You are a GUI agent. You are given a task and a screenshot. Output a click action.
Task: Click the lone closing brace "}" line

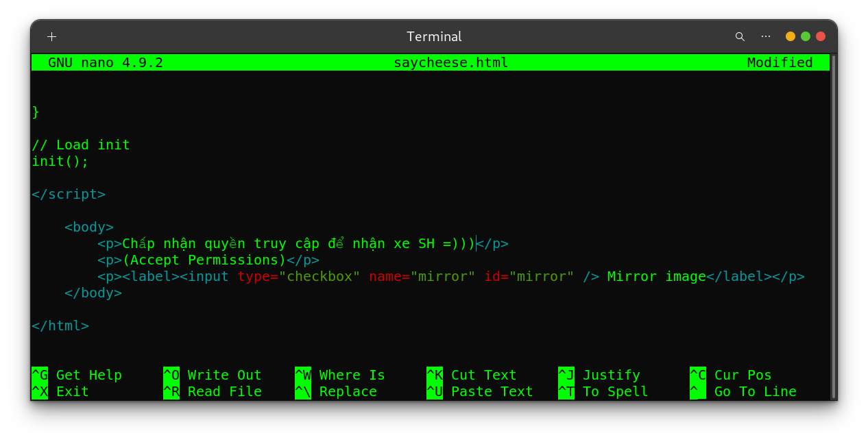[36, 112]
